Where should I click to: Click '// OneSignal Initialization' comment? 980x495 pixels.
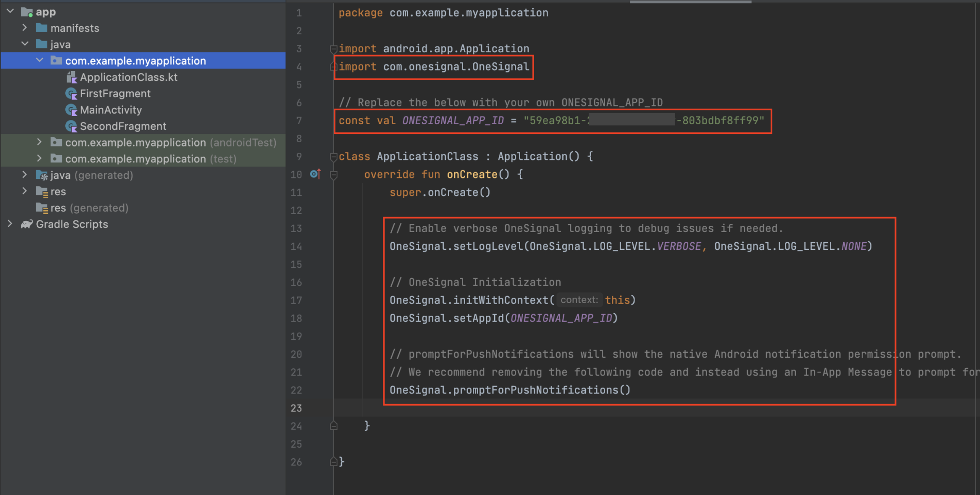475,282
